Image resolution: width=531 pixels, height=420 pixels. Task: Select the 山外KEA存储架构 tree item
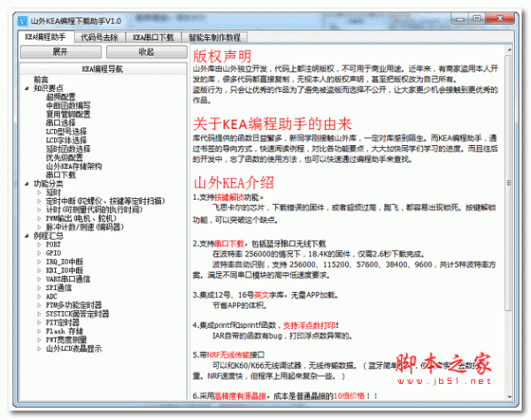73,166
